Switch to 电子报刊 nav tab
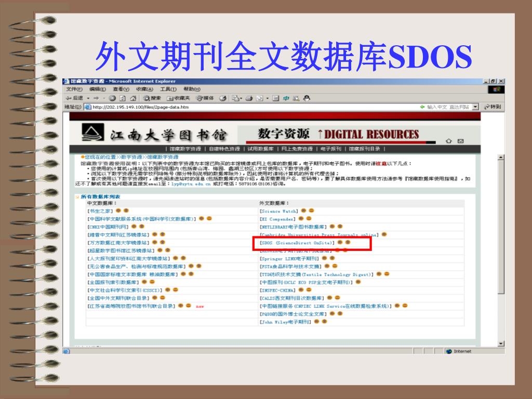Screen dimensions: 532x399 pos(331,149)
